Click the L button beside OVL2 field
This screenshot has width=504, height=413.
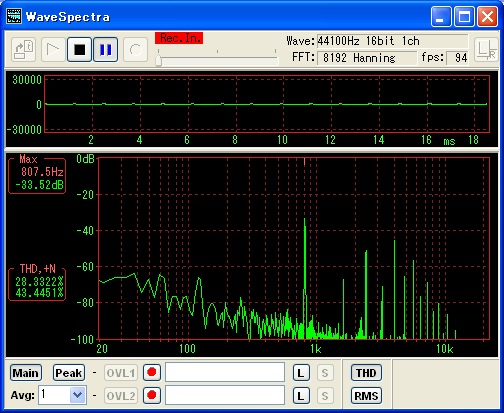(301, 396)
